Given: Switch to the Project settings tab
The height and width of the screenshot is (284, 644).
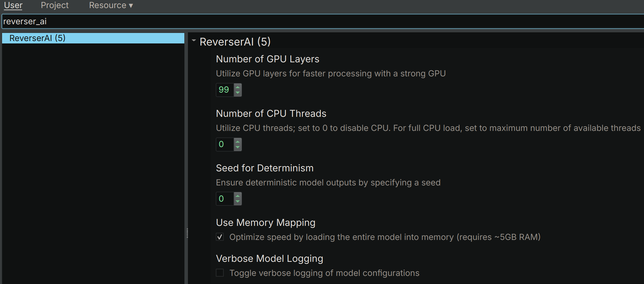Looking at the screenshot, I should pyautogui.click(x=55, y=5).
